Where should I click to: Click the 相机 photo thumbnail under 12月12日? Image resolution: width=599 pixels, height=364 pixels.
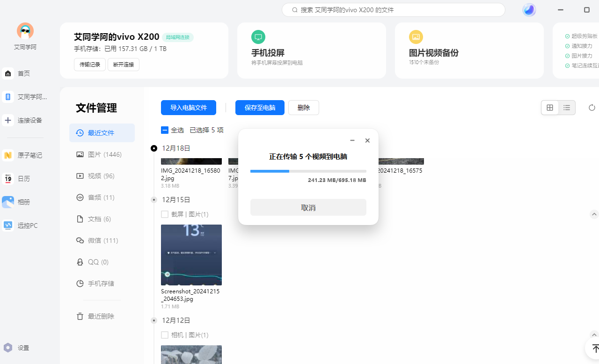(191, 355)
